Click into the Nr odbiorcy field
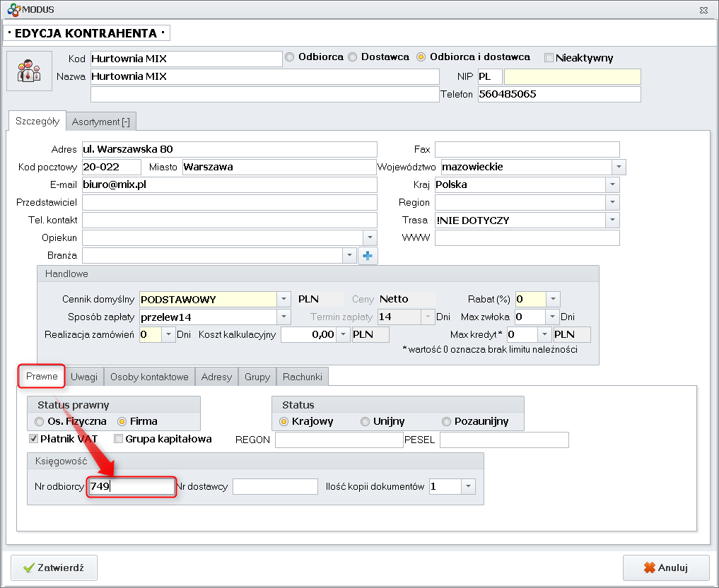This screenshot has height=588, width=719. [x=131, y=487]
